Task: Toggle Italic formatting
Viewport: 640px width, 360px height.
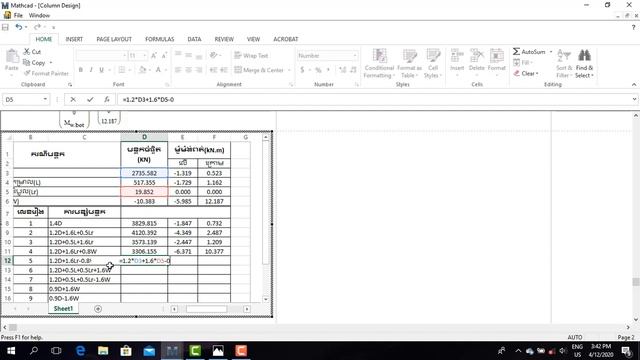Action: [91, 70]
